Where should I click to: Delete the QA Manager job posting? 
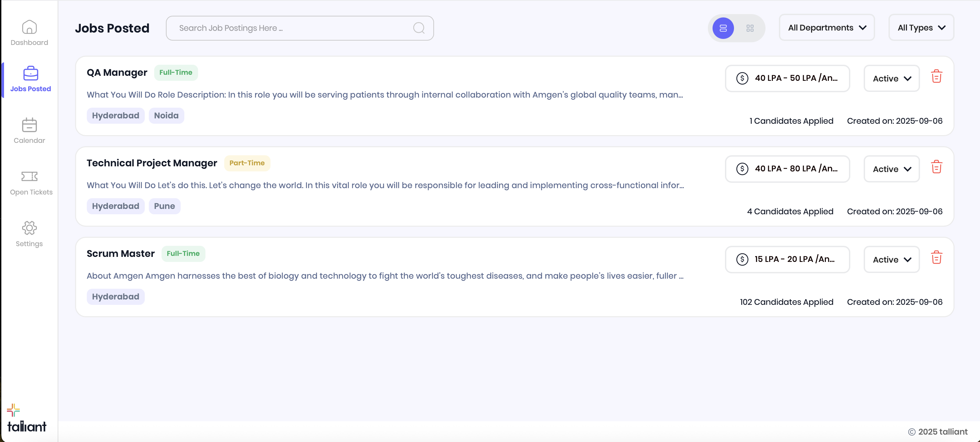click(x=936, y=76)
